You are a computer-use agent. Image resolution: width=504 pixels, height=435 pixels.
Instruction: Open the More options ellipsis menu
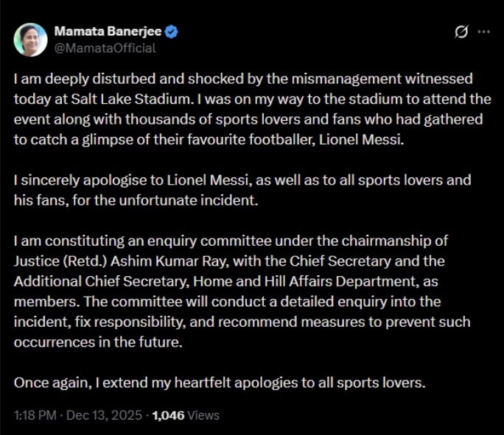[483, 32]
